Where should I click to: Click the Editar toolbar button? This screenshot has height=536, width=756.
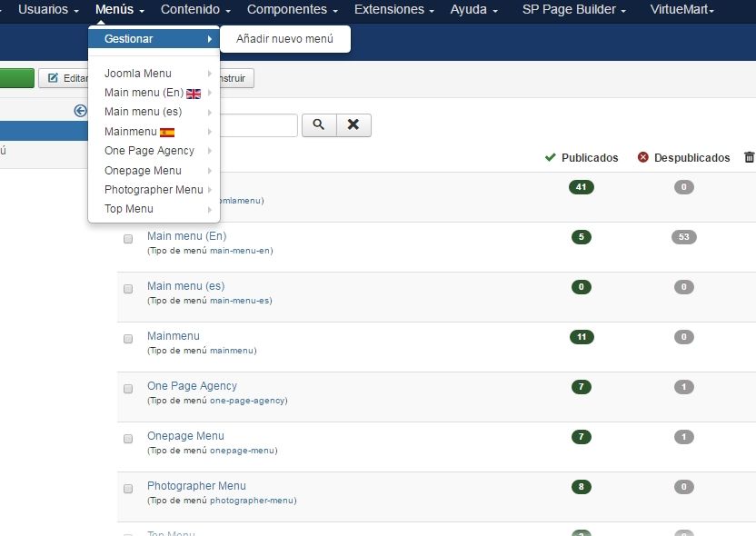(64, 78)
